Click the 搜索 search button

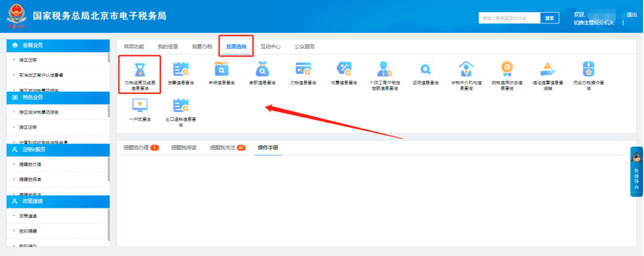coord(550,18)
